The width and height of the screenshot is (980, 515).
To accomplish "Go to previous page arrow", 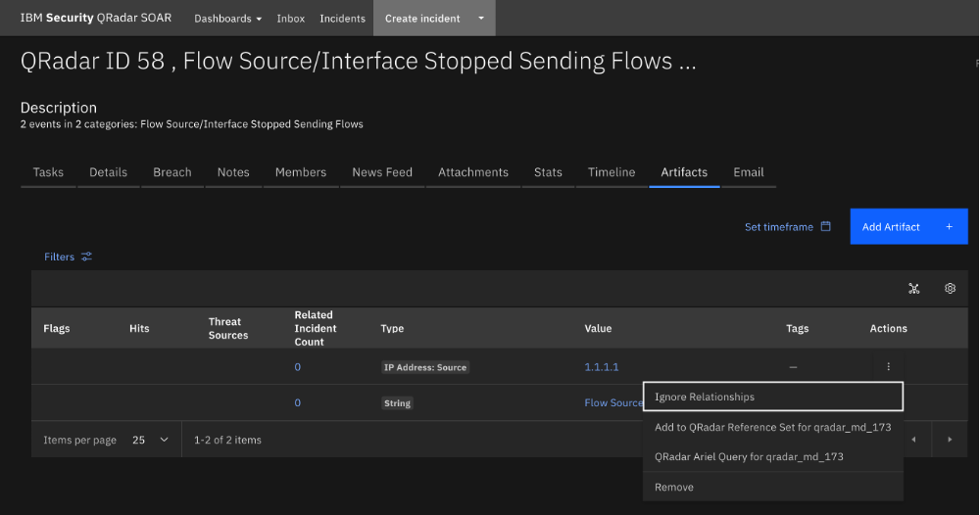I will point(913,440).
